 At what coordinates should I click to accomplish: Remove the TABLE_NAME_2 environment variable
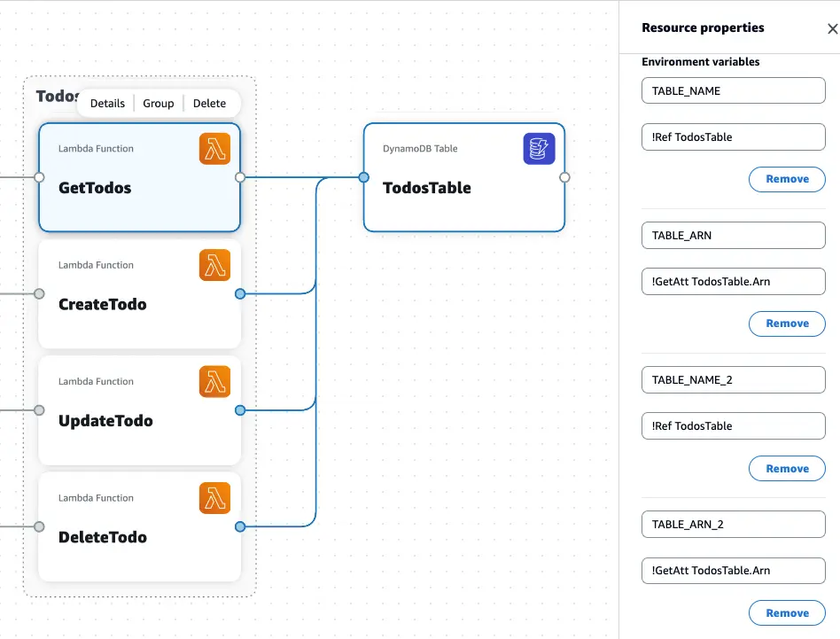point(787,468)
